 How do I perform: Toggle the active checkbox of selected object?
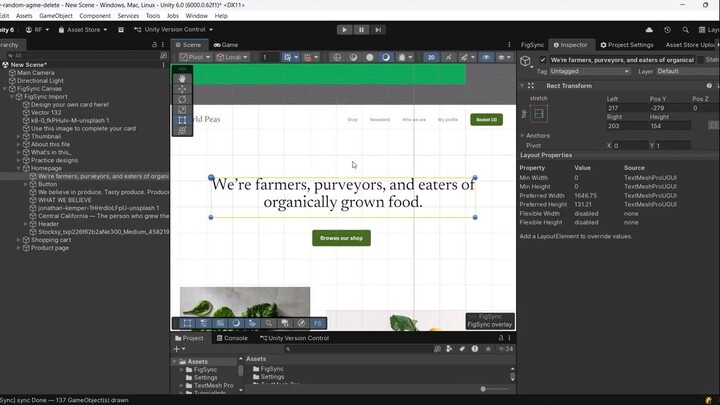tap(543, 60)
